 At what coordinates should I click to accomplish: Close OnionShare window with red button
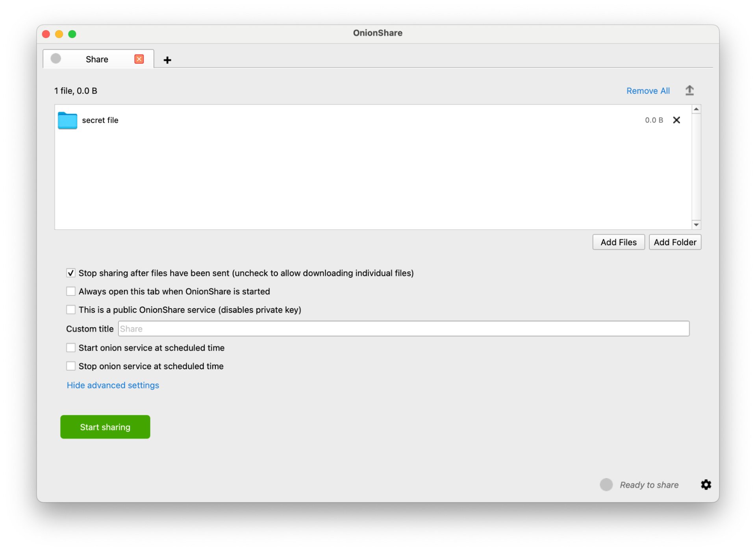tap(46, 34)
